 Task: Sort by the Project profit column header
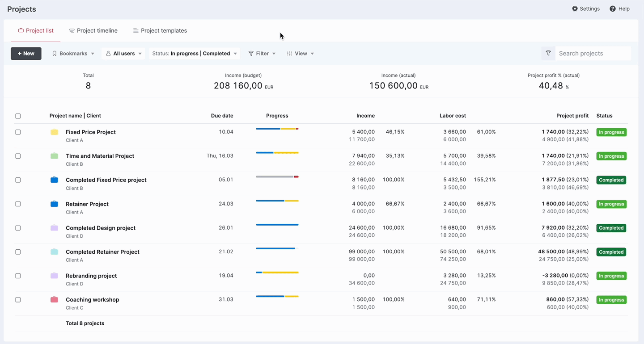coord(572,116)
